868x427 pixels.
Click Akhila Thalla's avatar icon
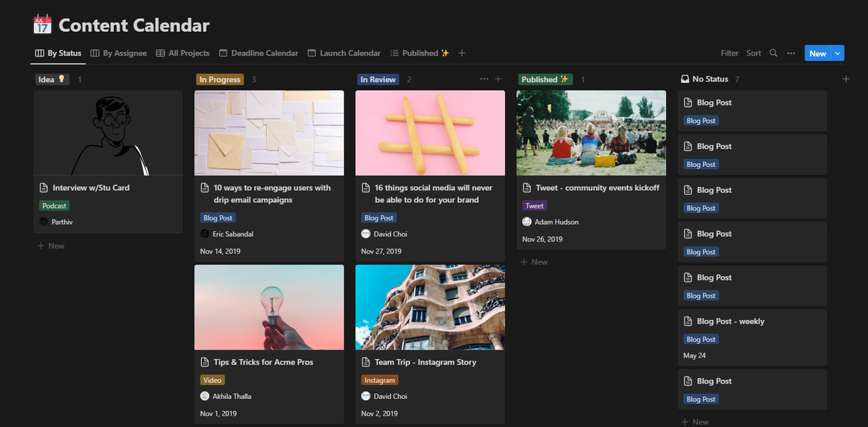click(205, 396)
